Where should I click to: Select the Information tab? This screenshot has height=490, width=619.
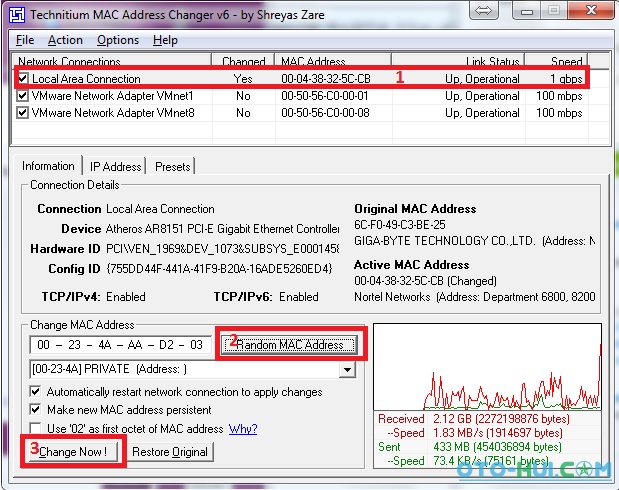coord(48,166)
